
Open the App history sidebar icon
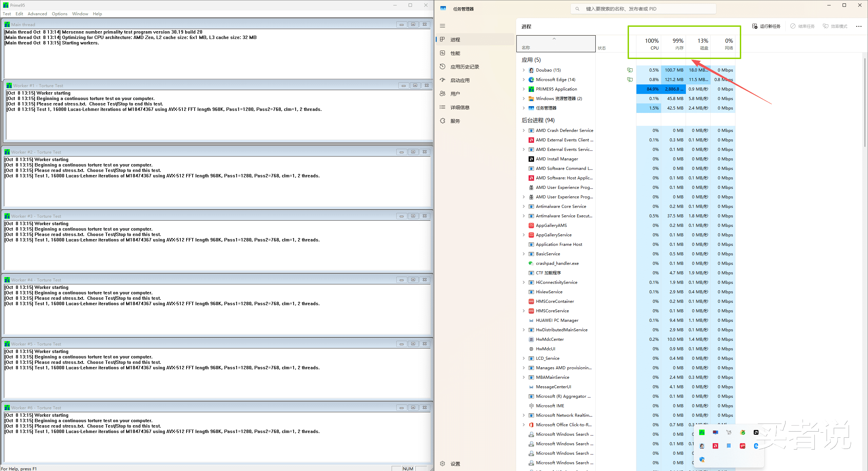[x=442, y=66]
